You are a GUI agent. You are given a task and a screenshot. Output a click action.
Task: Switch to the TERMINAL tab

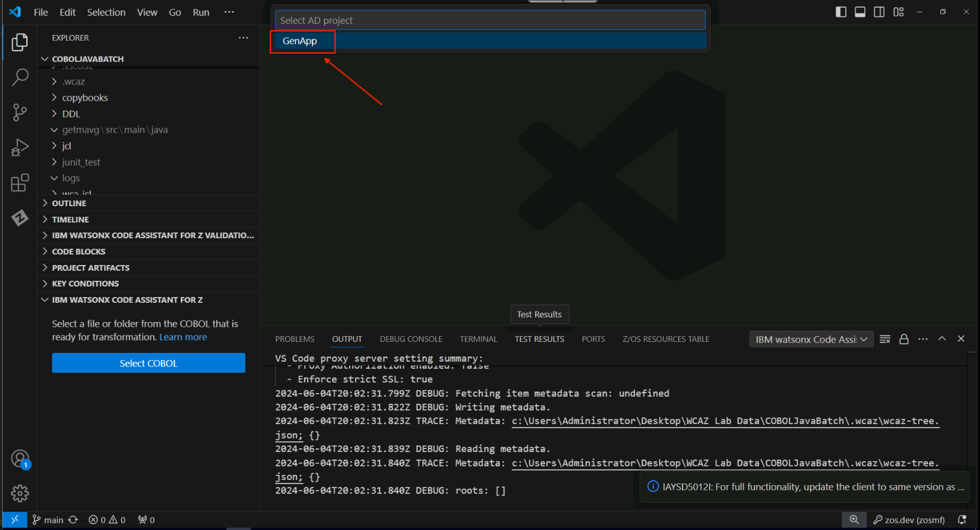(x=478, y=339)
